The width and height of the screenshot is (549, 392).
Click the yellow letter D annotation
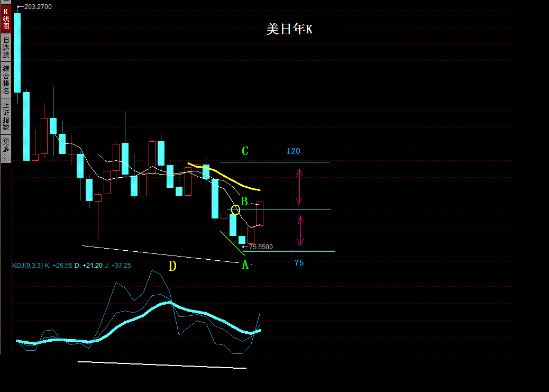click(172, 266)
